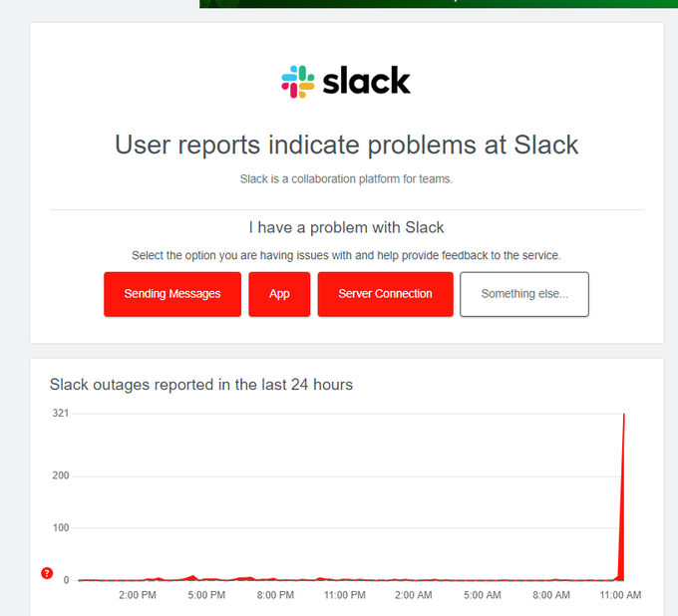Click the red question mark help icon
The height and width of the screenshot is (616, 678).
coord(47,573)
